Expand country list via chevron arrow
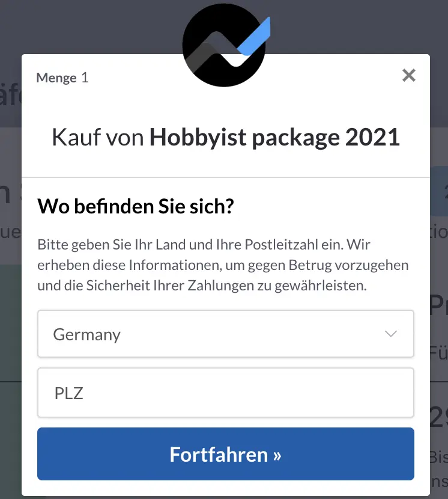The height and width of the screenshot is (499, 448). (391, 334)
